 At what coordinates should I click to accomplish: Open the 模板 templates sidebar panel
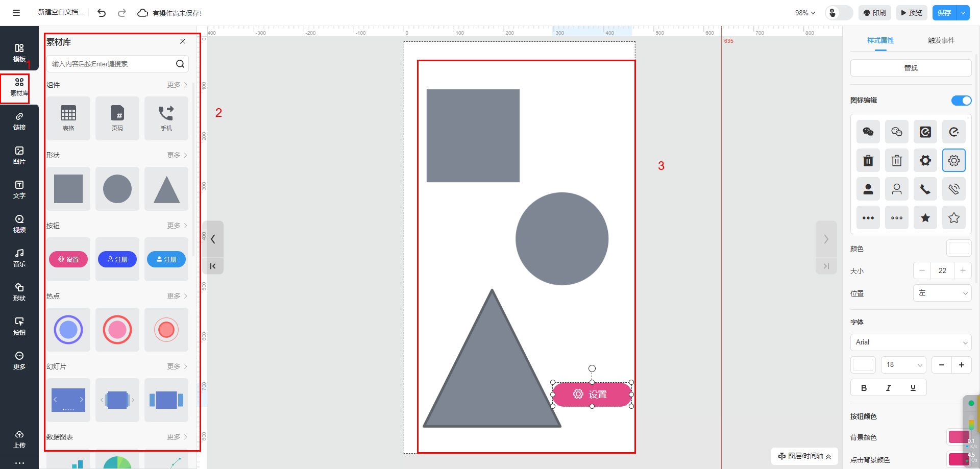(x=19, y=53)
